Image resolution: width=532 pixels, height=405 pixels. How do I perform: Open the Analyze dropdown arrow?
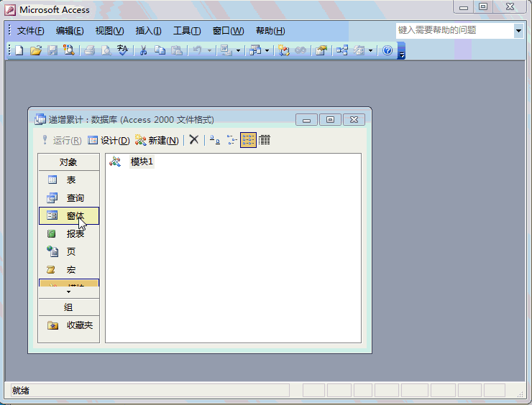(x=267, y=51)
